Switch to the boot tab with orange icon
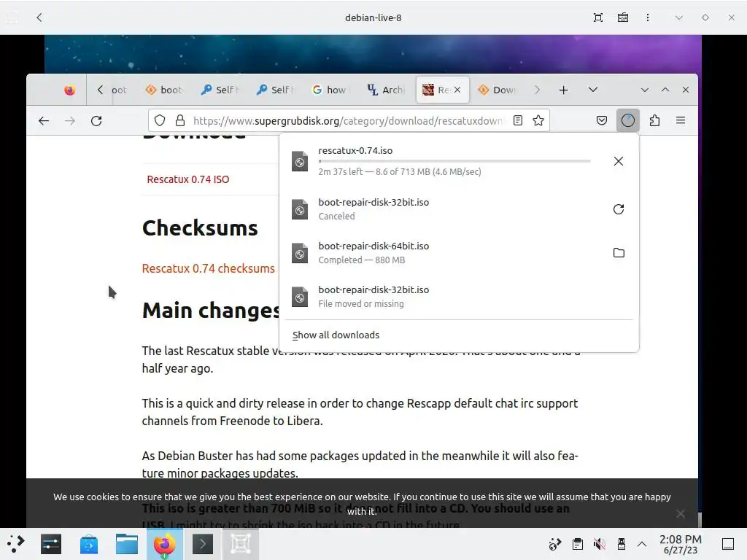 coord(164,90)
